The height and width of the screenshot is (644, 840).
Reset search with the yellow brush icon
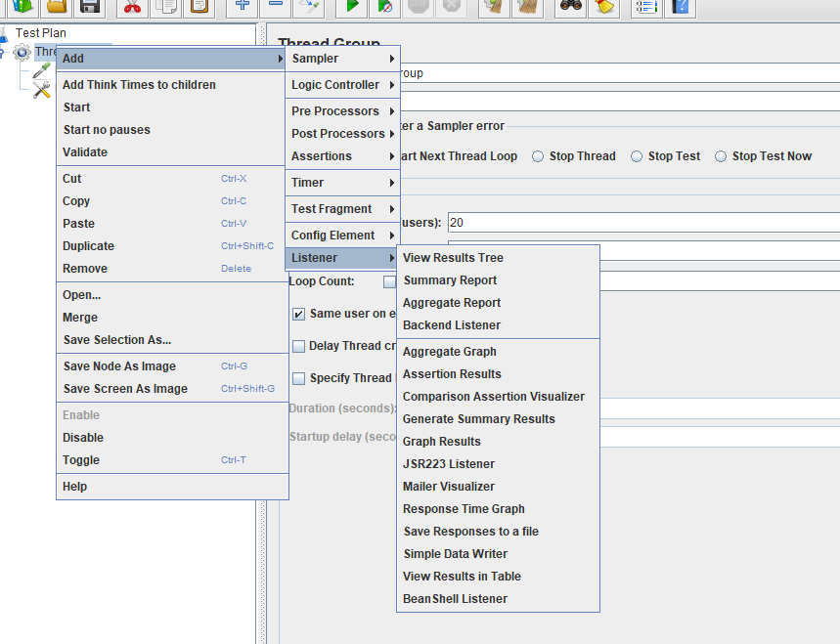603,7
